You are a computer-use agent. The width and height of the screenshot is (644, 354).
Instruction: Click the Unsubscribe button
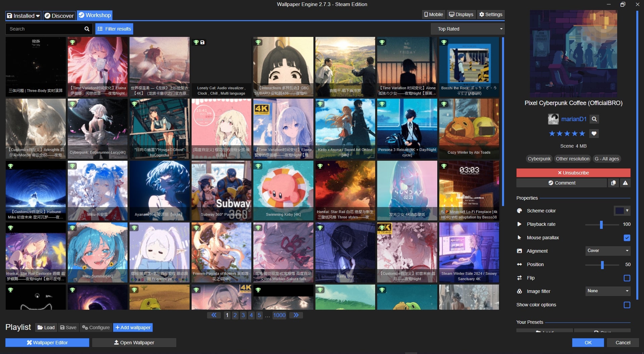(x=573, y=173)
